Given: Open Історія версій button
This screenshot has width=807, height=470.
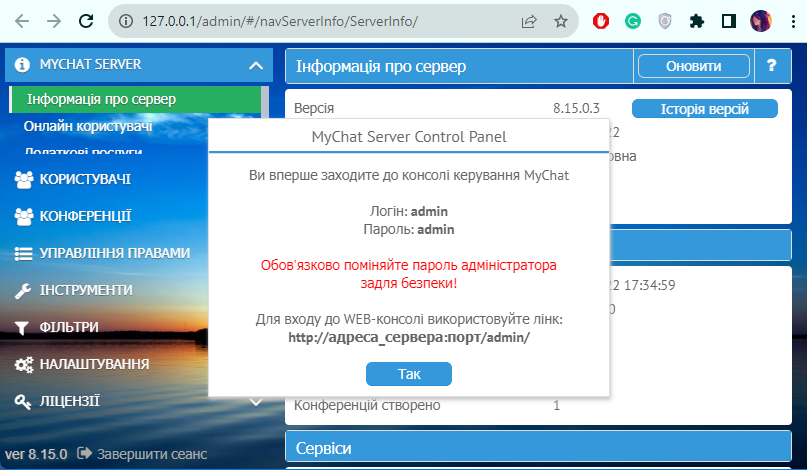Looking at the screenshot, I should (x=705, y=109).
